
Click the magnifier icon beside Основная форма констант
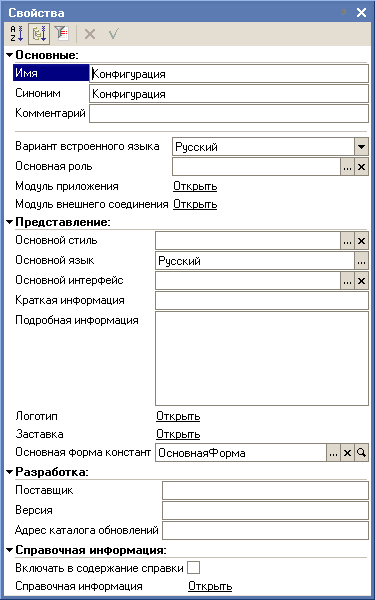[361, 453]
